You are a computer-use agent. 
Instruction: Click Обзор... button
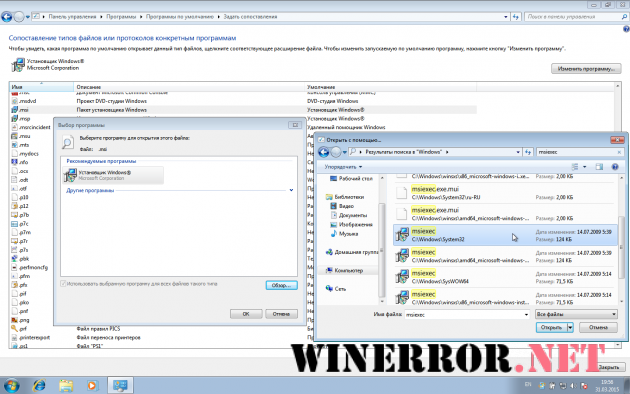[x=281, y=286]
